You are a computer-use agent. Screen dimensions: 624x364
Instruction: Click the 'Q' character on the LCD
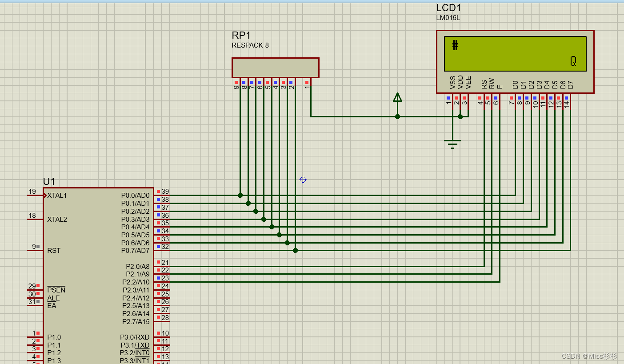[x=573, y=61]
